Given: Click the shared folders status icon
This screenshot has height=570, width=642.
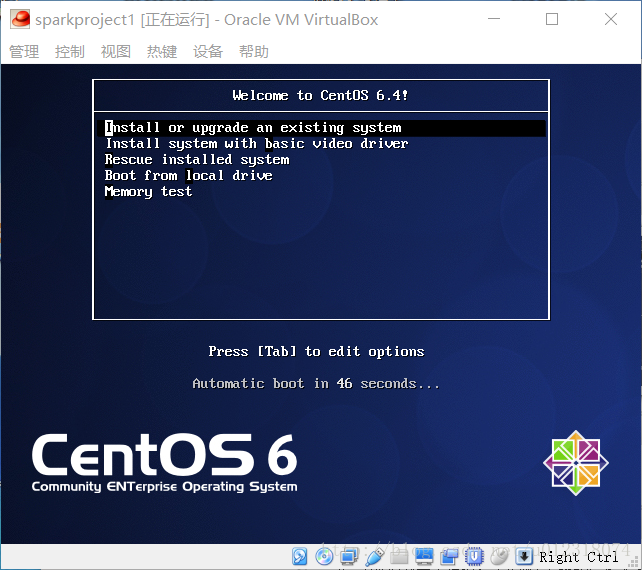Looking at the screenshot, I should pos(399,556).
